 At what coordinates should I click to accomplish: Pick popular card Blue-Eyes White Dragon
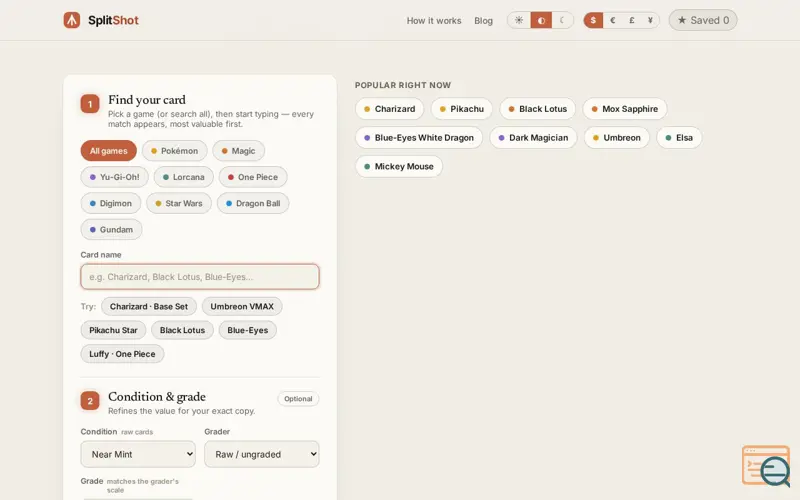pos(419,138)
